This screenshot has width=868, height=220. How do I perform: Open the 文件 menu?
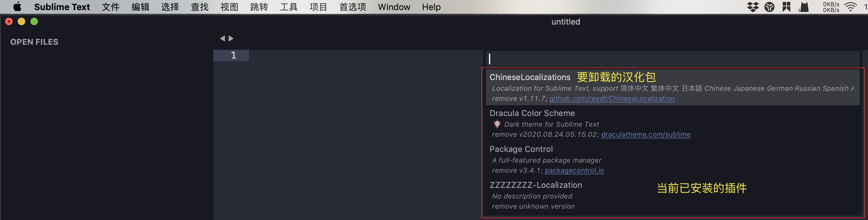(111, 7)
